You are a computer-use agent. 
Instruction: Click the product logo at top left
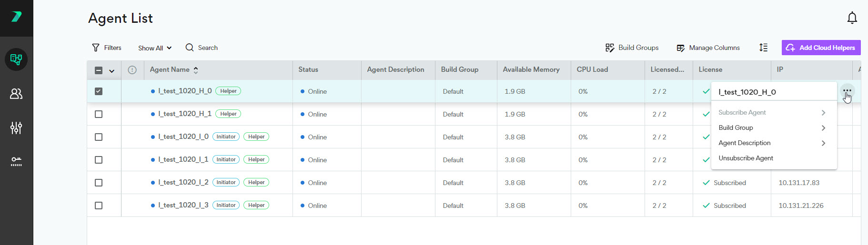click(x=16, y=17)
